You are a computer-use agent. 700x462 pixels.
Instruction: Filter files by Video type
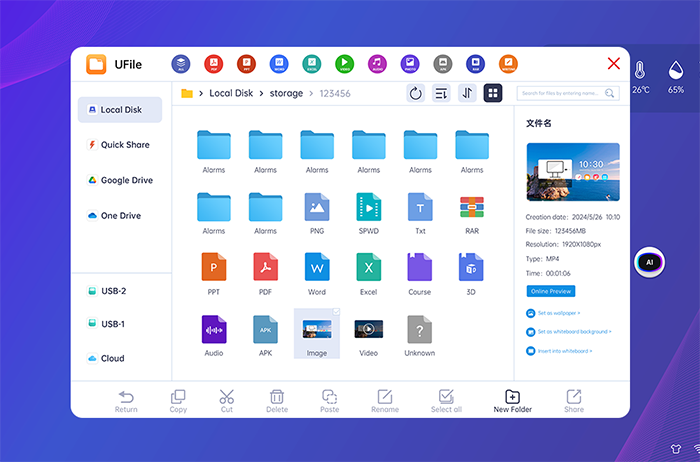coord(344,64)
